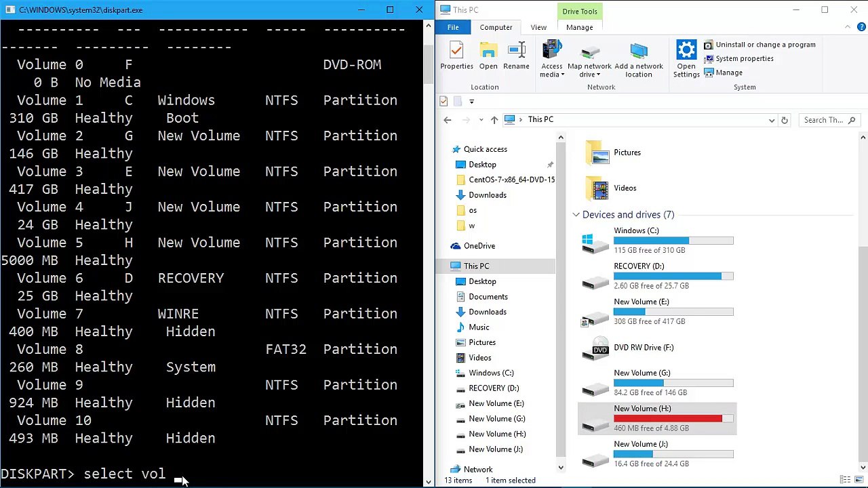Click the address bar This PC path
Image resolution: width=868 pixels, height=488 pixels.
540,119
